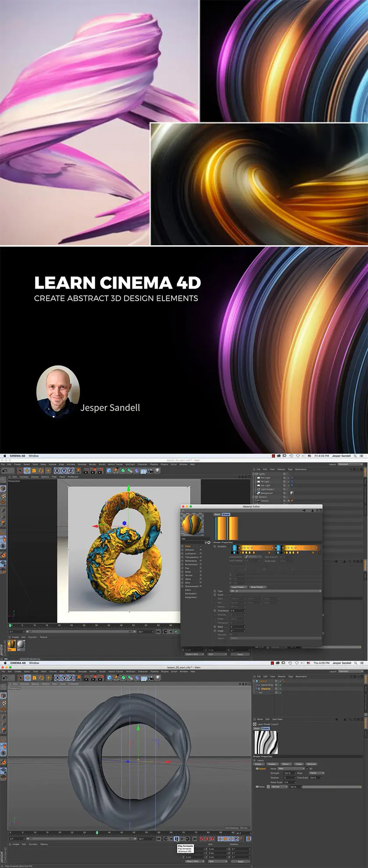Viewport: 368px width, 868px height.
Task: Select the Move tool in the lesson_24 window toolbar
Action: (x=27, y=470)
